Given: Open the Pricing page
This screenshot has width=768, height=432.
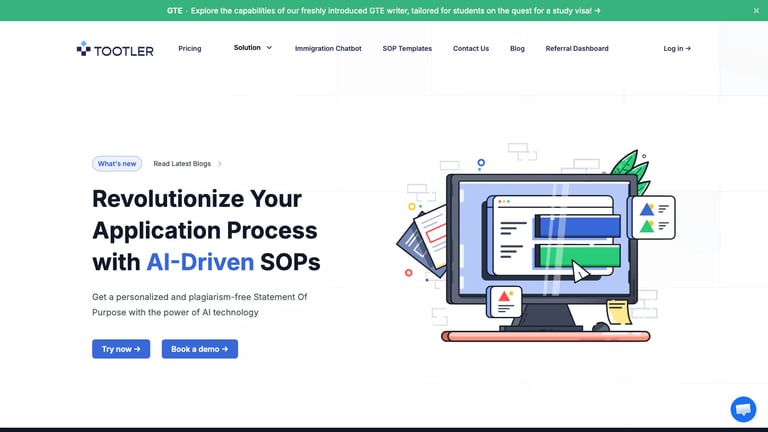Looking at the screenshot, I should point(190,48).
